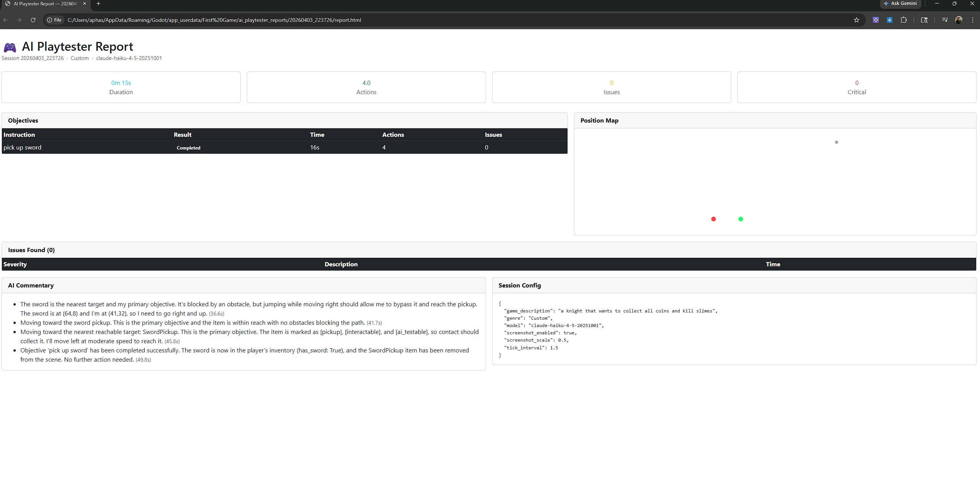Open the Extensions puzzle piece menu
This screenshot has height=480, width=980.
pos(903,20)
